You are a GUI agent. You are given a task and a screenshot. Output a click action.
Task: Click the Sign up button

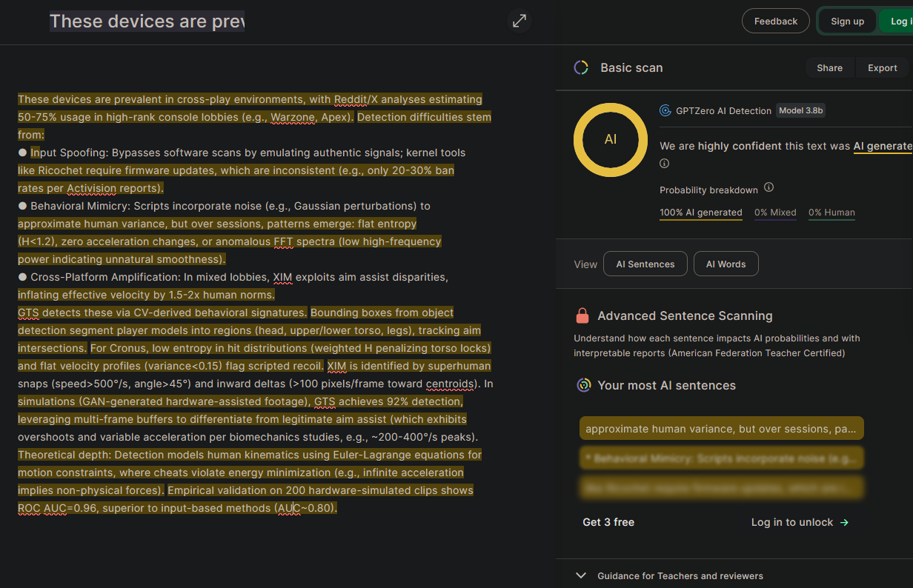coord(847,21)
